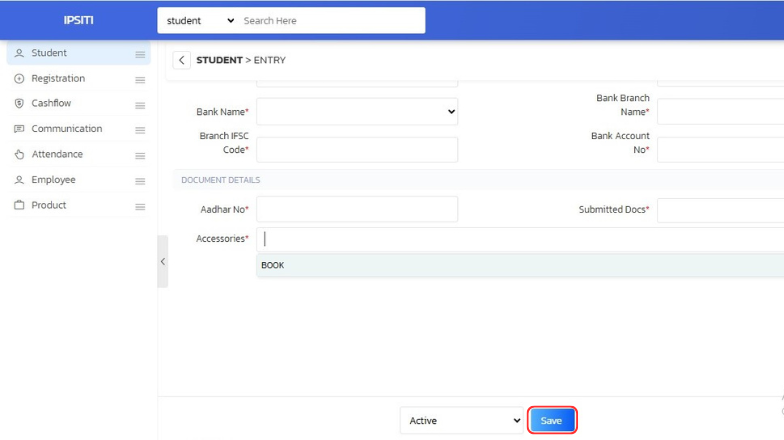
Task: Click the Product box icon
Action: tap(19, 205)
